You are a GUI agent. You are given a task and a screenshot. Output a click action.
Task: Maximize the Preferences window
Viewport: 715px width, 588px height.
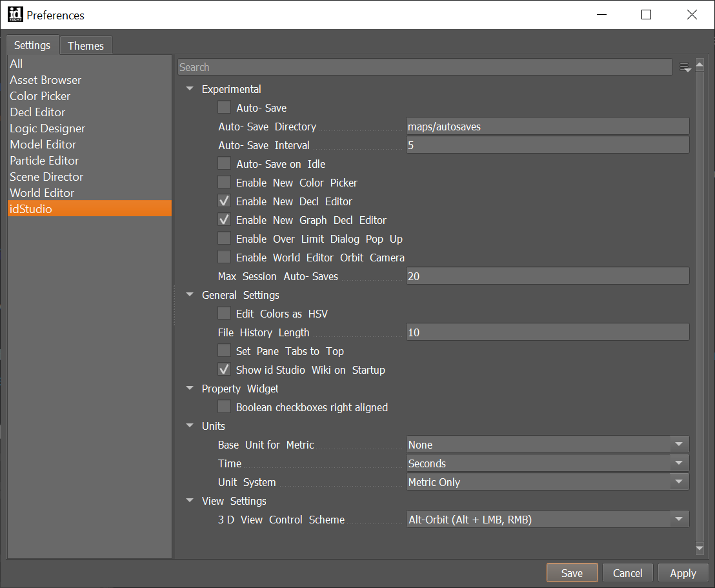[x=646, y=15]
